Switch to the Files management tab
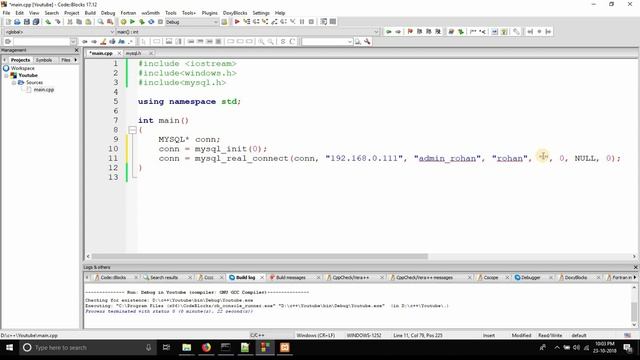Screen dimensions: 640x360 pos(65,60)
